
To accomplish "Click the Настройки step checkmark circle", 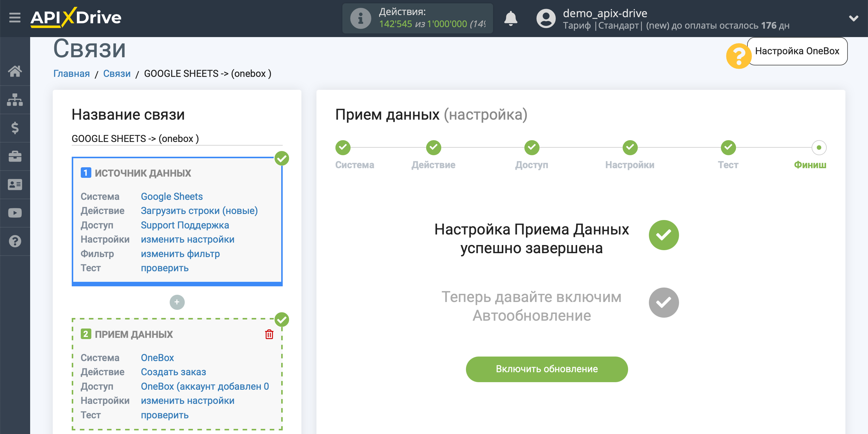I will coord(630,148).
